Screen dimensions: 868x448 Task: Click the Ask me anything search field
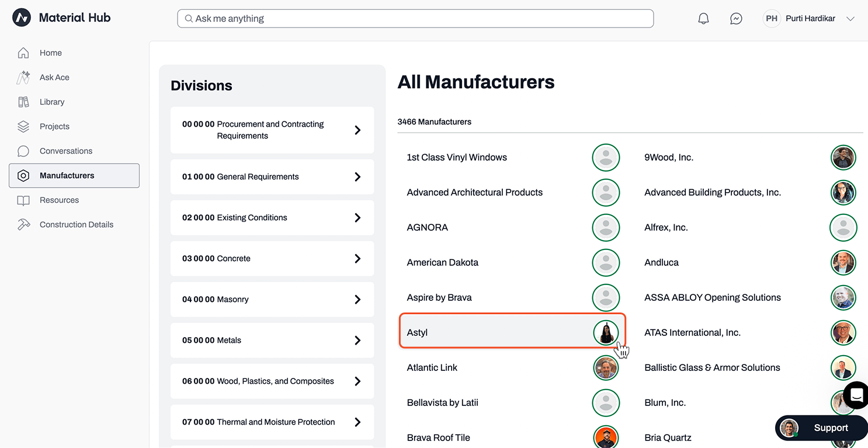[415, 19]
